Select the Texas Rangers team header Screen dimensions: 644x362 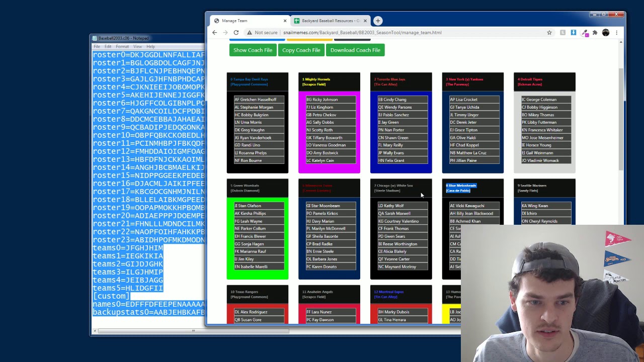click(258, 294)
